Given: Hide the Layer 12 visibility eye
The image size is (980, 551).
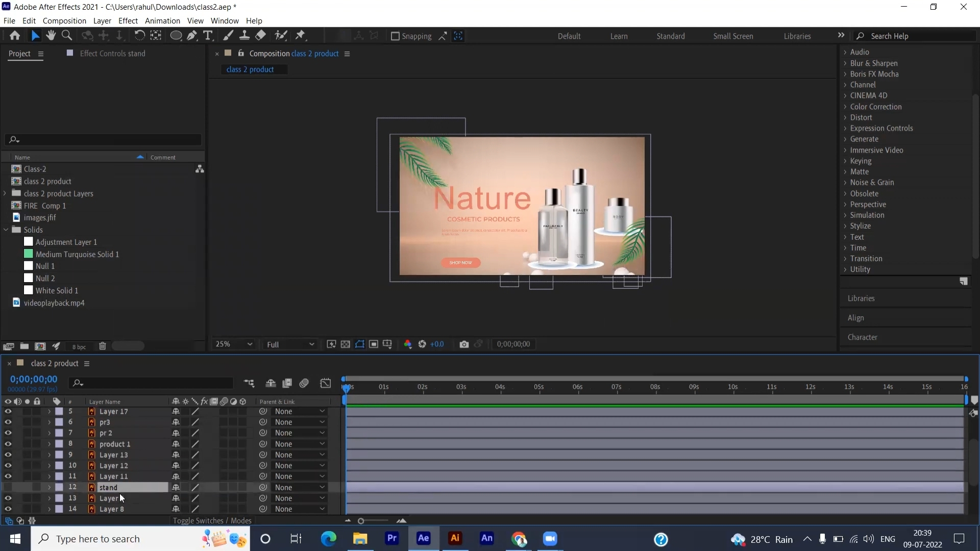Looking at the screenshot, I should tap(8, 465).
